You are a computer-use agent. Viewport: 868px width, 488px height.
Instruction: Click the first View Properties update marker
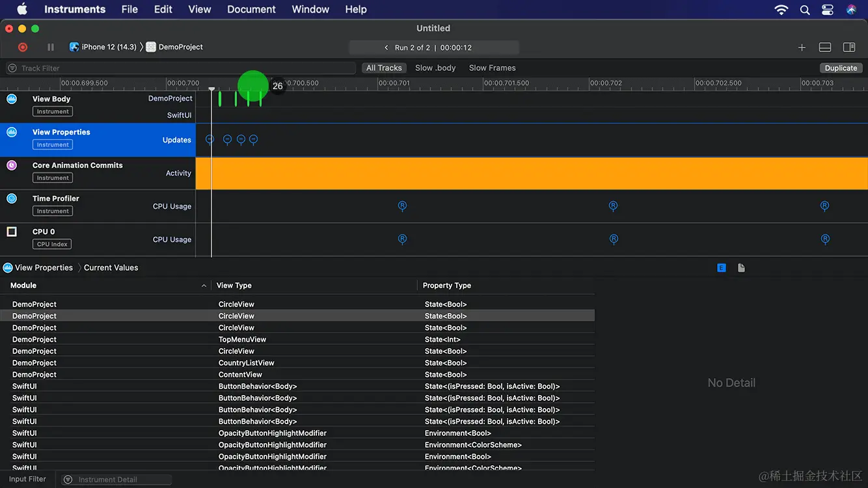(210, 139)
